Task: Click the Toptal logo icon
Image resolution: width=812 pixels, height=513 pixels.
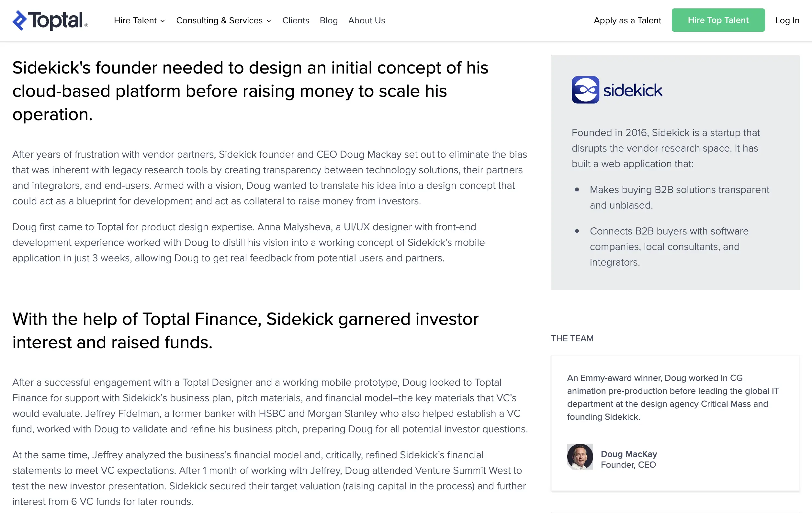Action: 19,21
